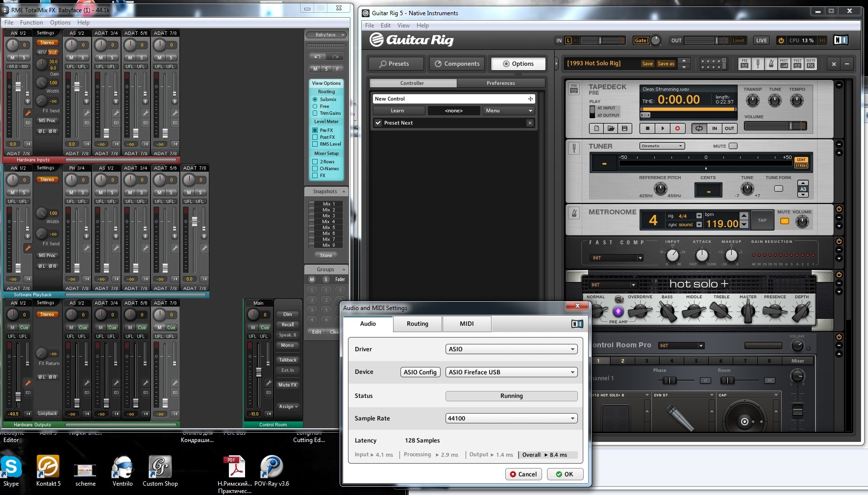The image size is (868, 495).
Task: Collapse the Tapedeck Pre rack module
Action: point(839,85)
